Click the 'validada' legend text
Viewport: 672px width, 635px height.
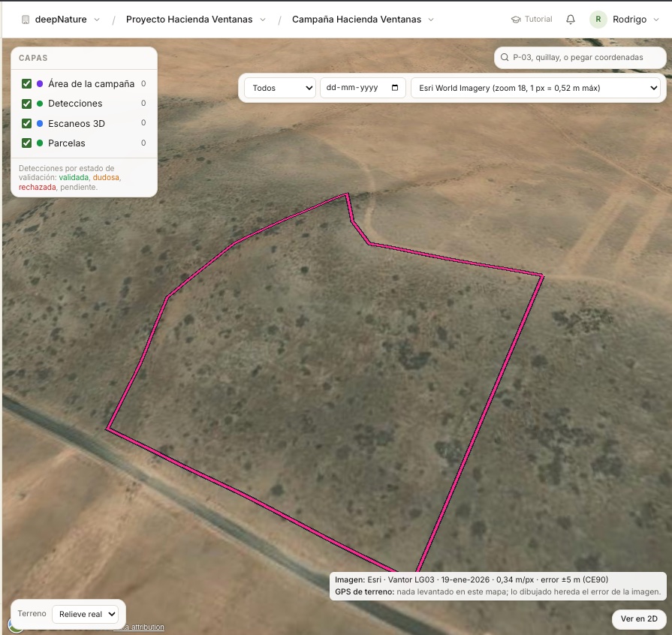(x=74, y=177)
